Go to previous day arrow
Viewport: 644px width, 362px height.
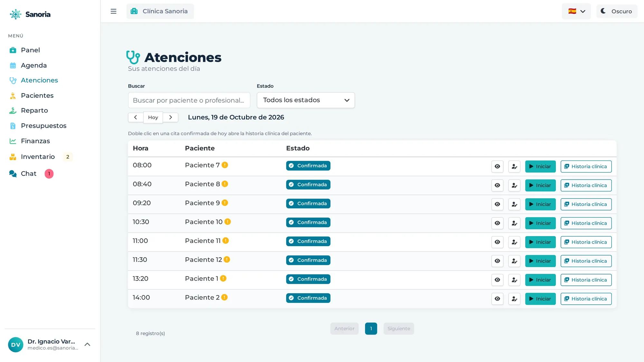click(136, 117)
